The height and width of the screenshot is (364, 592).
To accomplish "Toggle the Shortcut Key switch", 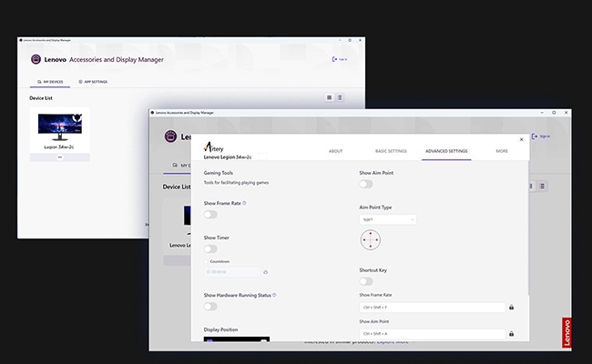I will point(366,281).
